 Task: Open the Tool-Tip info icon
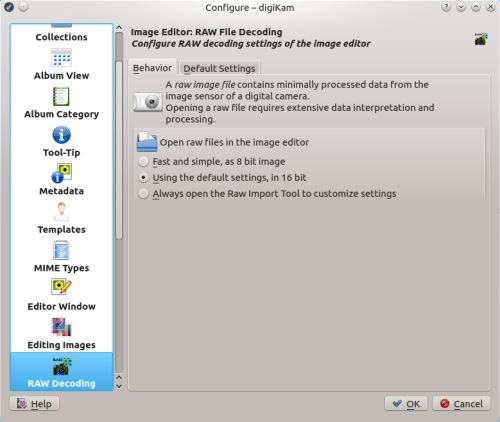pos(62,135)
